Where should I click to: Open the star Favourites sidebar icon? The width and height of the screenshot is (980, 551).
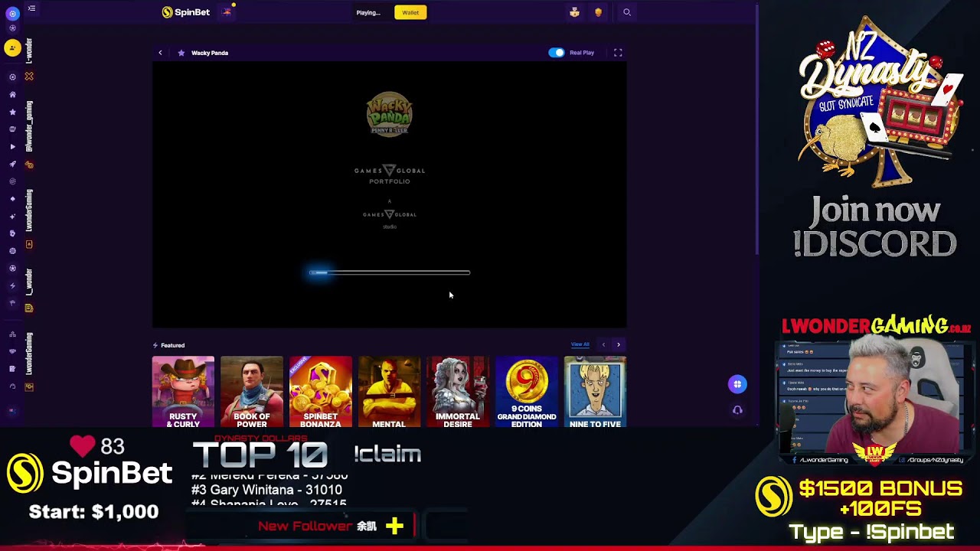(12, 112)
